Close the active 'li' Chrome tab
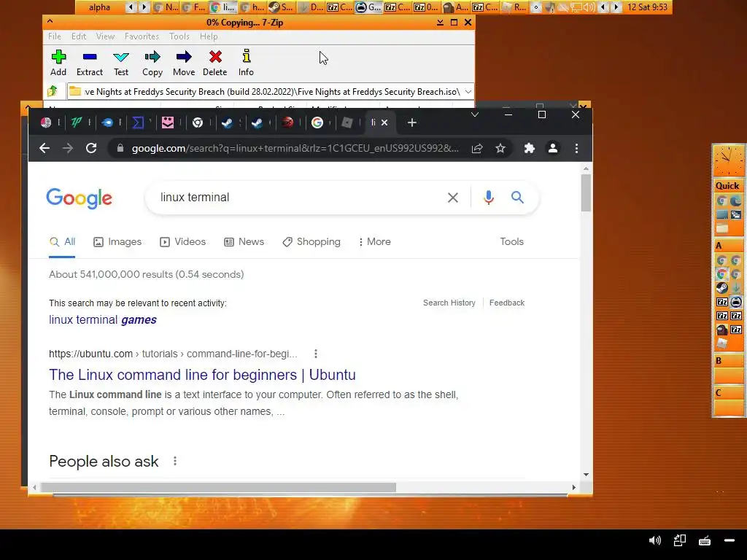The height and width of the screenshot is (560, 747). 384,122
